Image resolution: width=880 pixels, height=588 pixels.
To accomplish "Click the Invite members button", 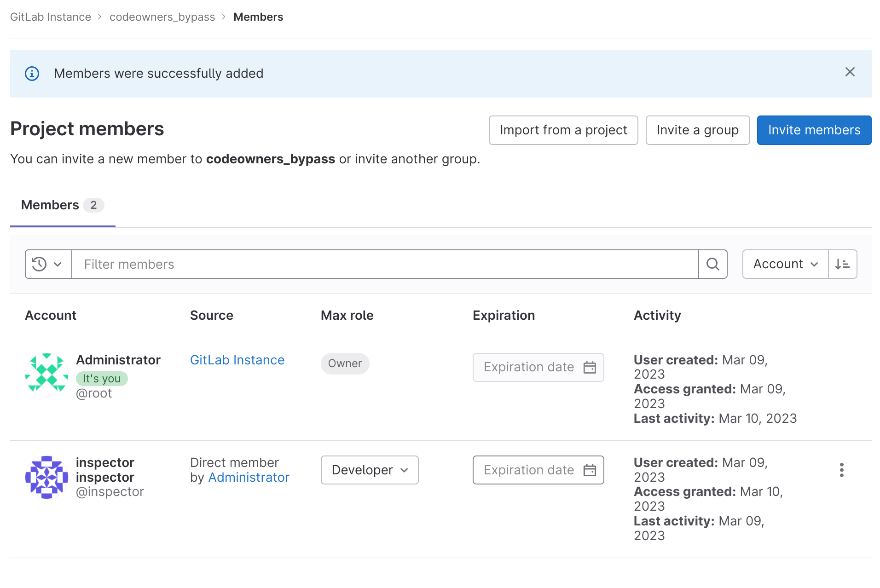I will point(814,130).
